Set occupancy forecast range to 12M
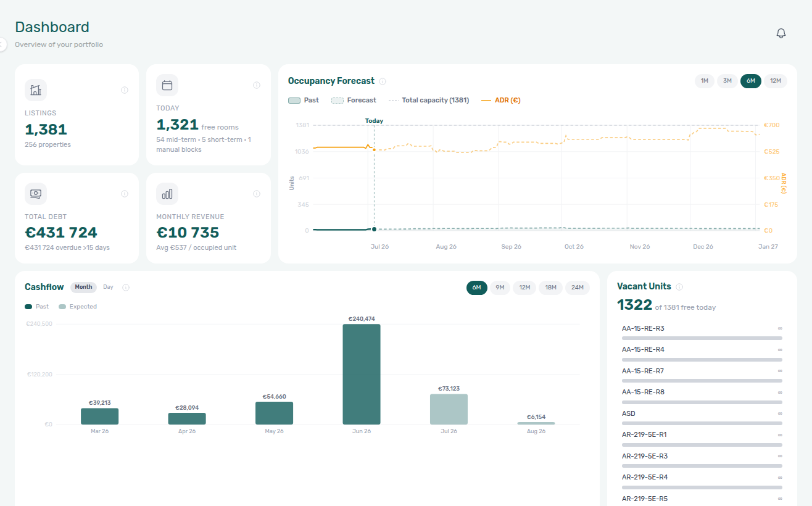The width and height of the screenshot is (812, 506). [776, 81]
